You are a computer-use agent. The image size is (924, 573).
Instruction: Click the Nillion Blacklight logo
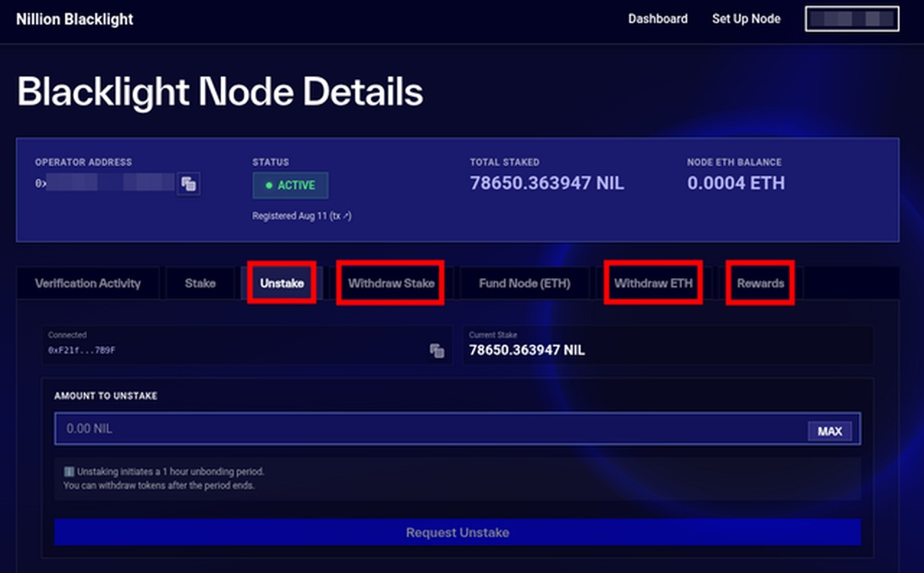point(75,19)
